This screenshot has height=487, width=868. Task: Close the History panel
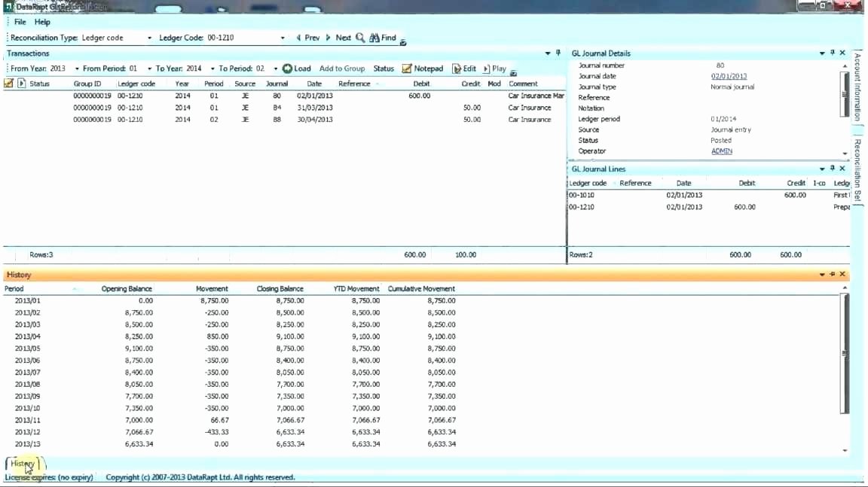(x=842, y=274)
